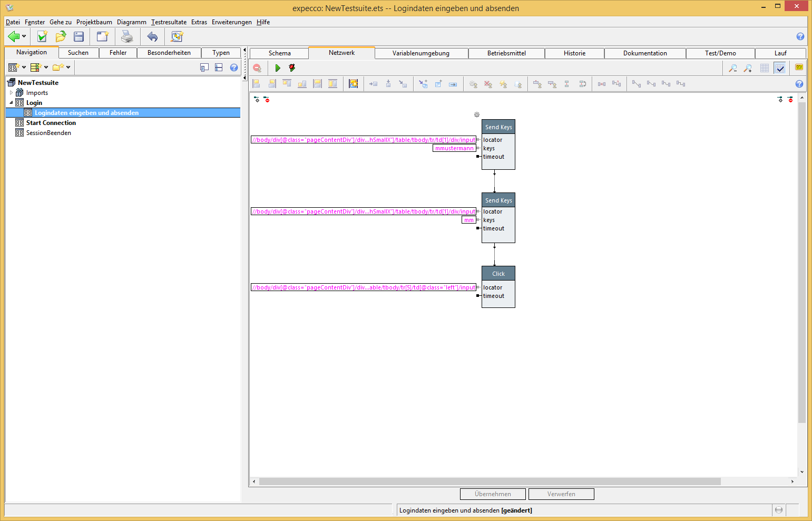Toggle the grid display in the diagram

point(765,68)
